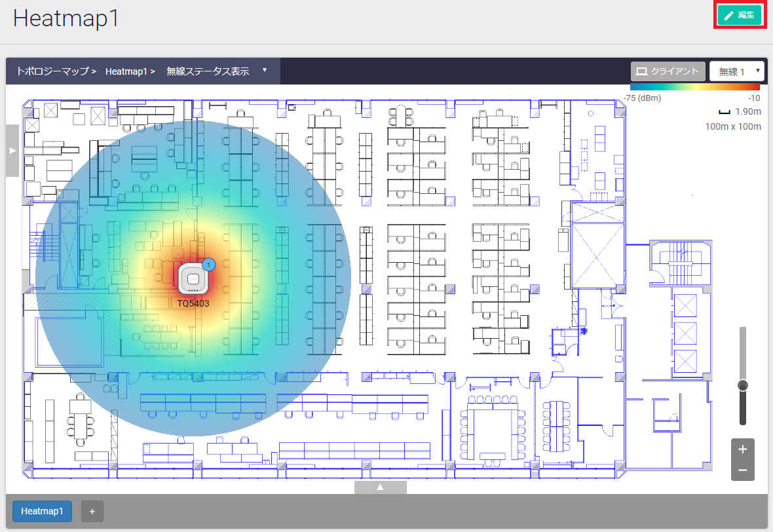Click the client count badge on the AP
773x532 pixels.
(209, 265)
